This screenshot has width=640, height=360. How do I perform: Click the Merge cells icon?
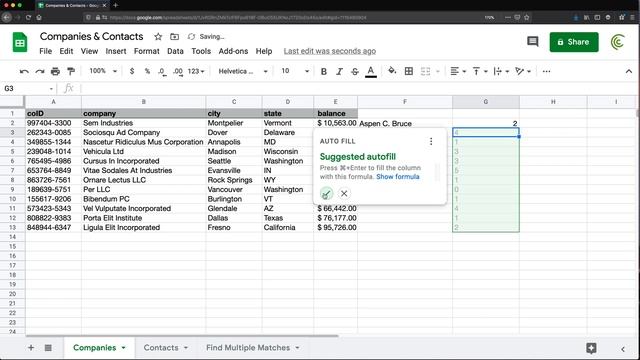coord(425,71)
